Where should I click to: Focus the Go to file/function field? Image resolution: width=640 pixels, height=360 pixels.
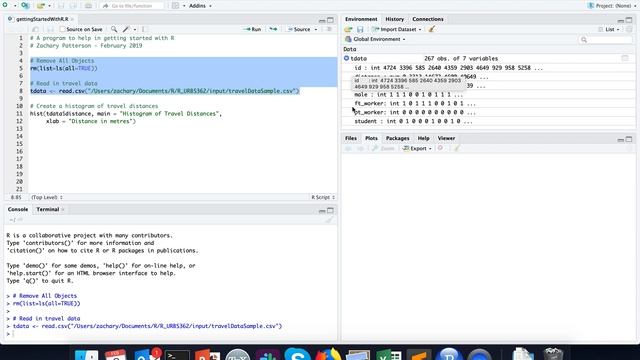coord(132,6)
